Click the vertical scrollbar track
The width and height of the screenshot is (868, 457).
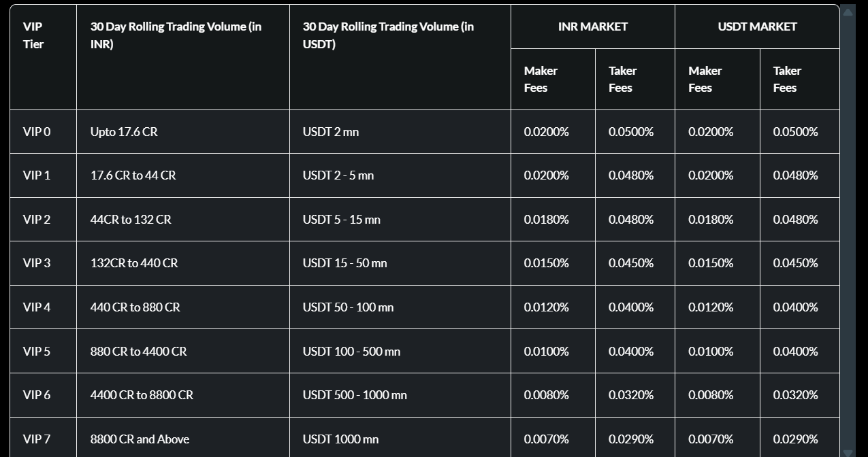848,231
